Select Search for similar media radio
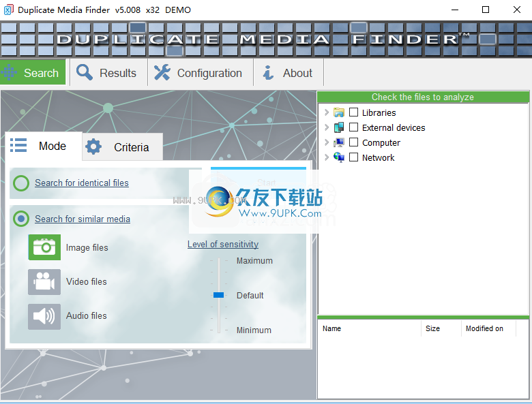This screenshot has width=532, height=404. pyautogui.click(x=21, y=219)
